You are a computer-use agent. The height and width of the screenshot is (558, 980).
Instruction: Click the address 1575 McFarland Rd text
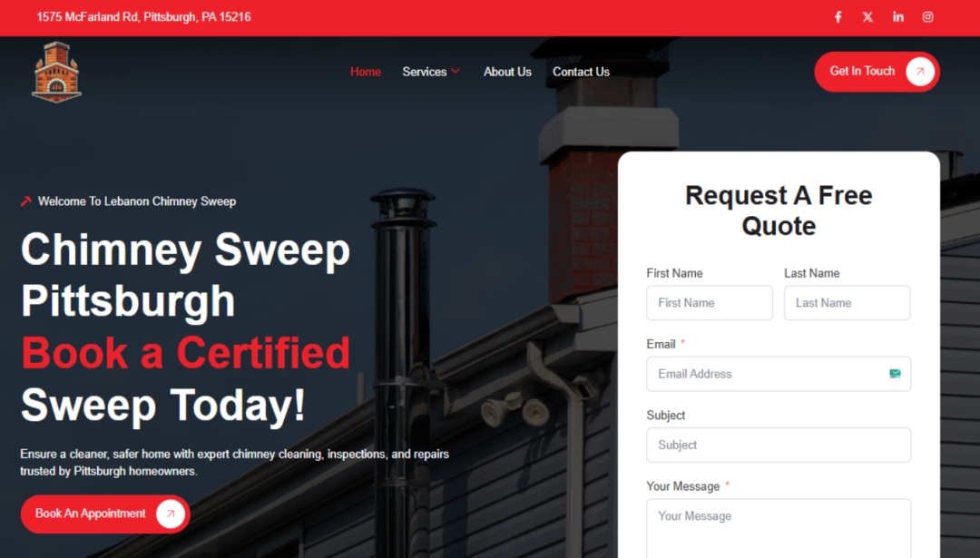(x=143, y=17)
